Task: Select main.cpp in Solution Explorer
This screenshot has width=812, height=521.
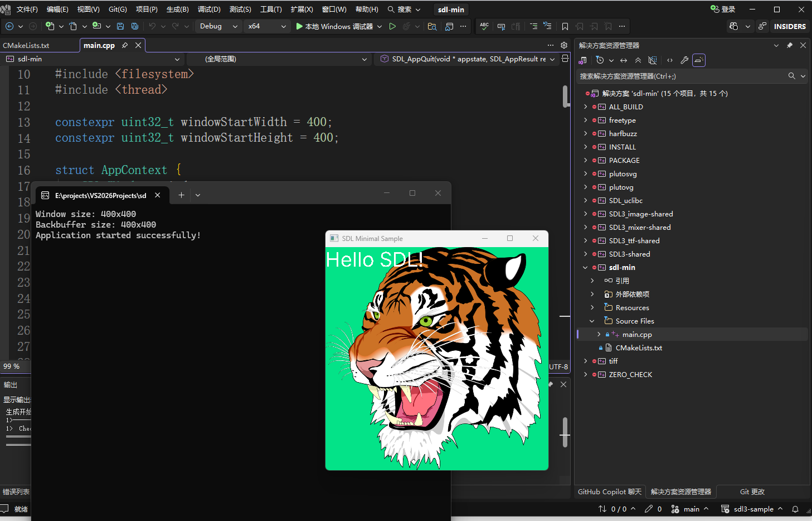Action: click(x=637, y=334)
